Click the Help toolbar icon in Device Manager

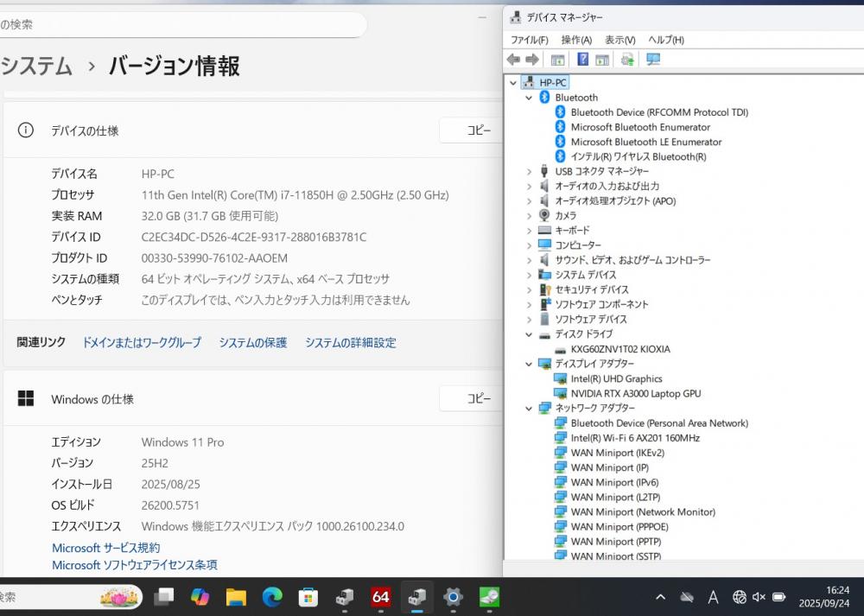pos(583,60)
